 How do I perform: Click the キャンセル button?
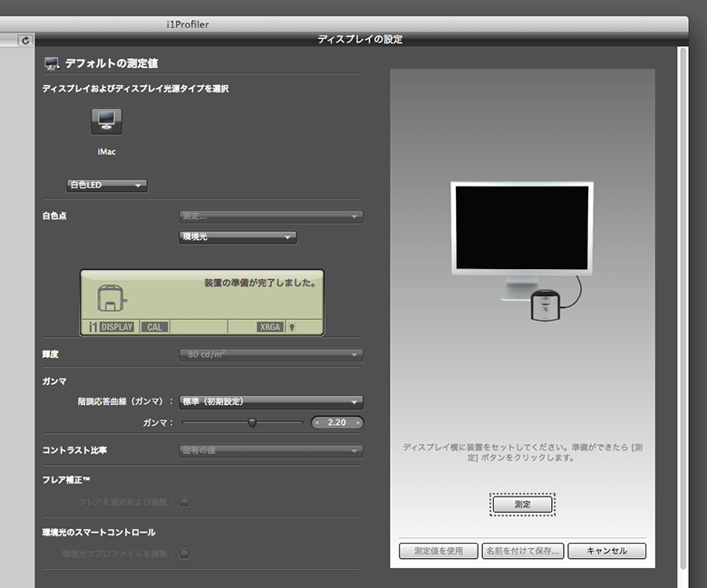(x=607, y=551)
